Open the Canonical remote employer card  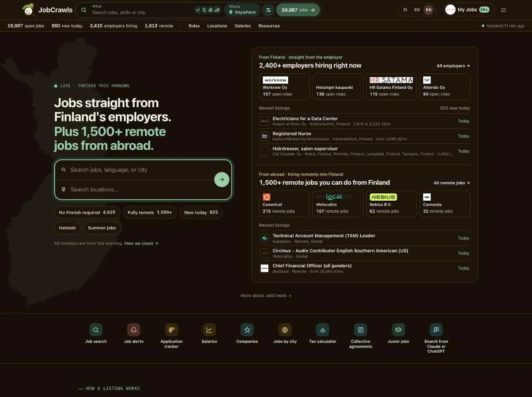(x=284, y=204)
